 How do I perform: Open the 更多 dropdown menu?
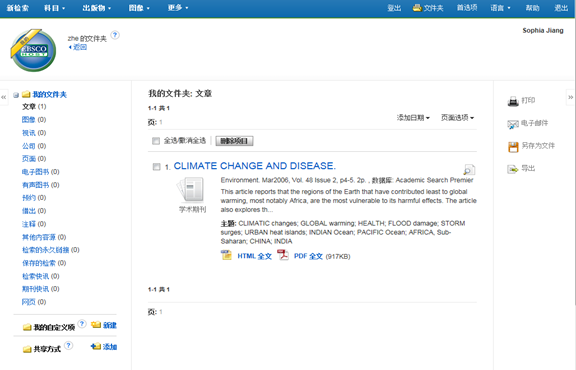click(178, 7)
